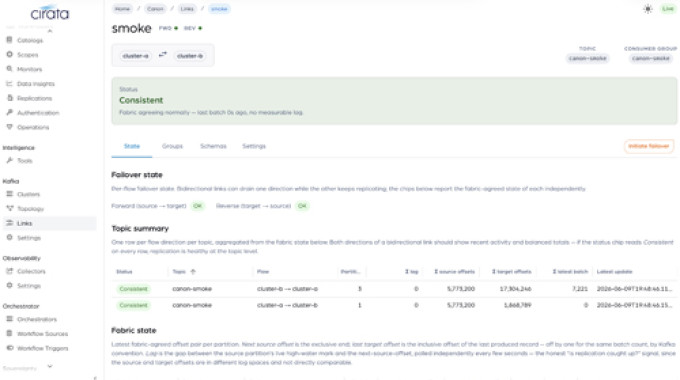Switch to the Schemas tab

click(213, 146)
